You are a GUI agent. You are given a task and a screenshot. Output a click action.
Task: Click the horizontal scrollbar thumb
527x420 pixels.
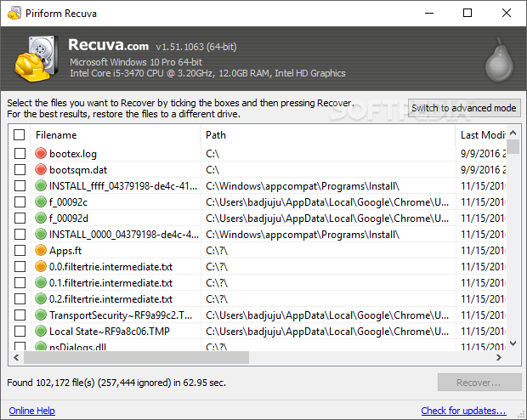coord(136,357)
